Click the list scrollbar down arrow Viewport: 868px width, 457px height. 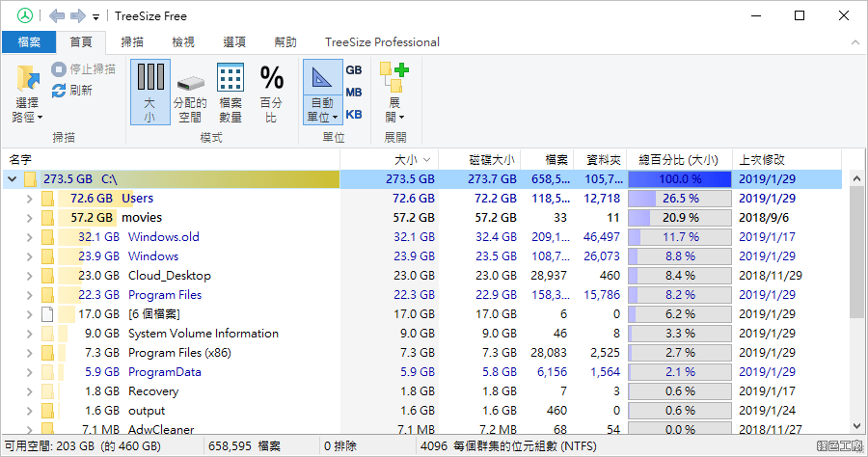pyautogui.click(x=856, y=426)
